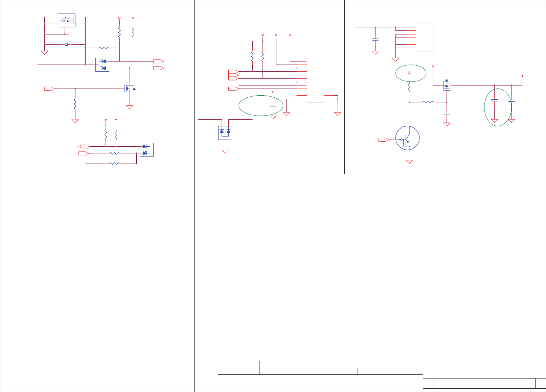Select the horizontal resistor between the transistor collector and the Schottky diode

tap(428, 102)
